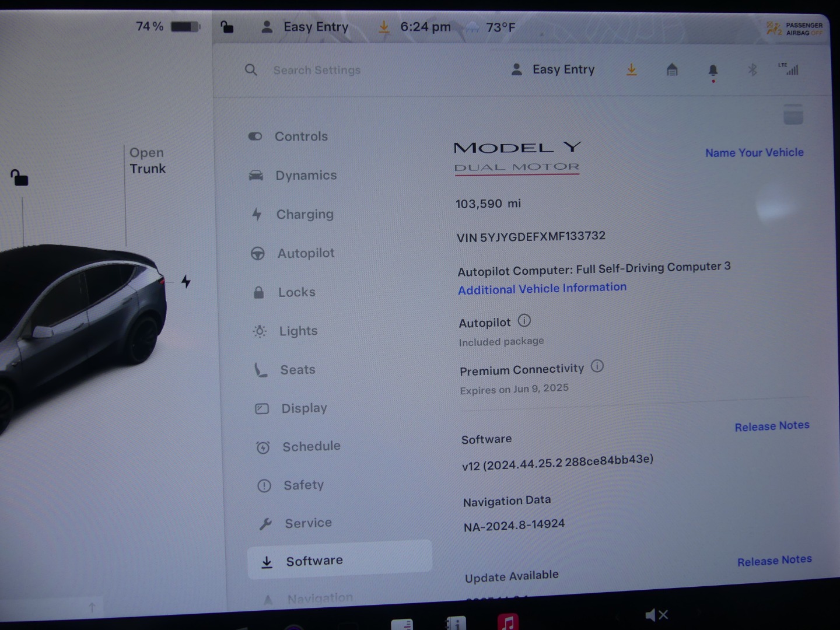Viewport: 840px width, 630px height.
Task: Open the Charging settings section
Action: coord(304,215)
